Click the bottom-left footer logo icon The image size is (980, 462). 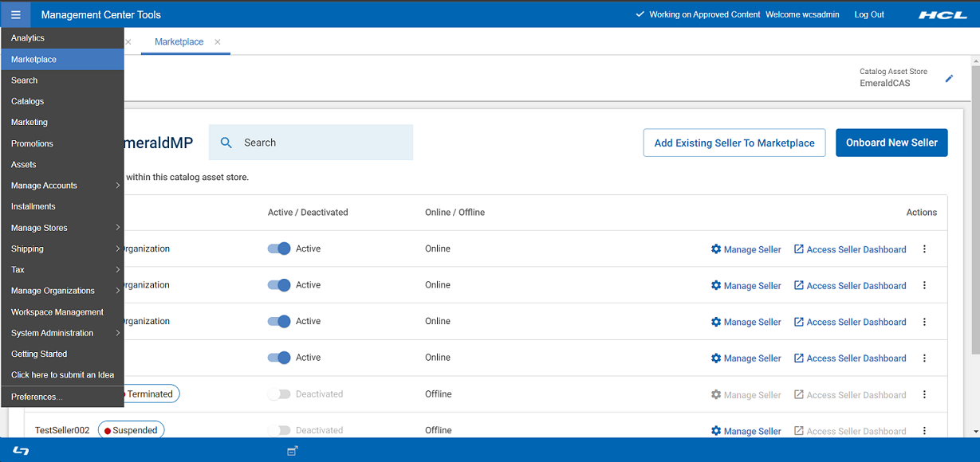21,451
